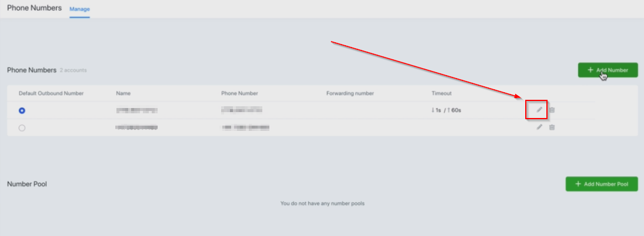This screenshot has height=236, width=644.
Task: Click the Forwarding number column header
Action: pos(350,93)
